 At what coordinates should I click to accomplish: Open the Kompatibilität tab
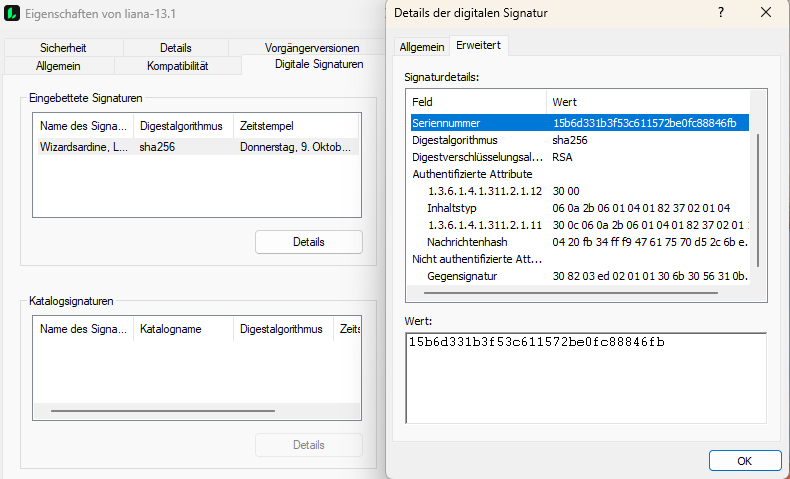tap(178, 66)
